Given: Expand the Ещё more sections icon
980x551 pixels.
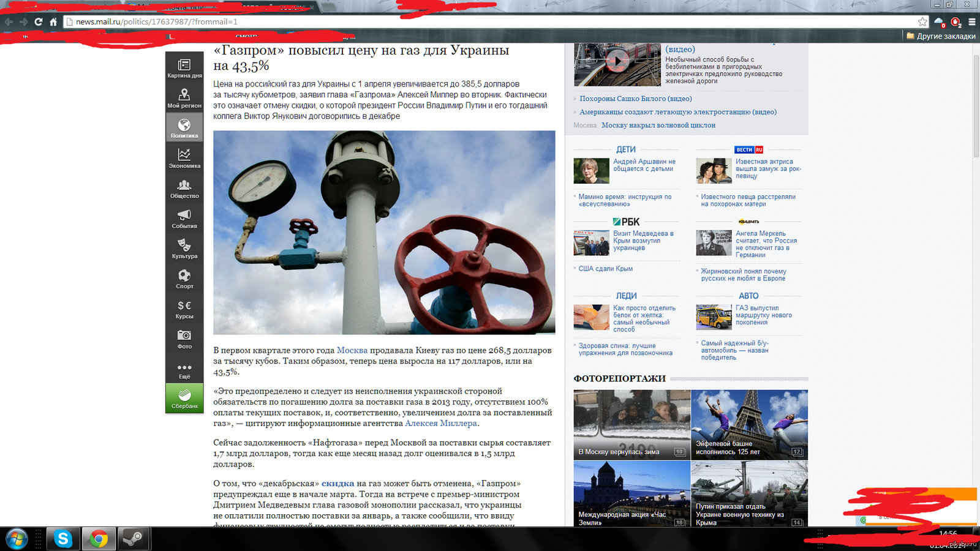Looking at the screenshot, I should point(184,368).
